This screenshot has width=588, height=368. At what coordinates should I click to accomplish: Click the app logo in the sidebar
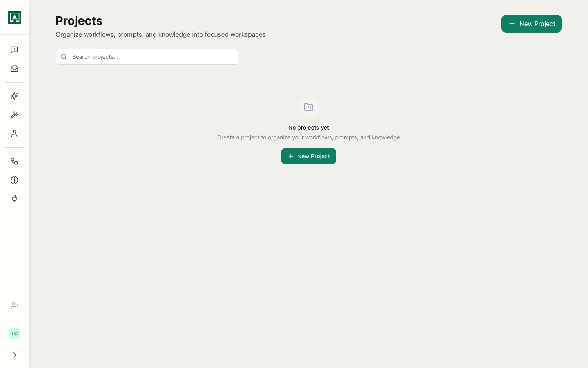point(15,17)
